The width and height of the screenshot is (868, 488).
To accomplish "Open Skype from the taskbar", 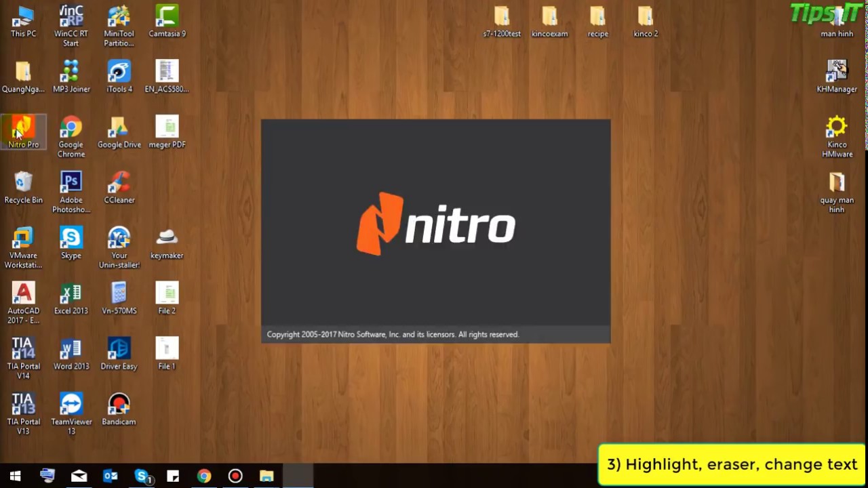I will 142,476.
